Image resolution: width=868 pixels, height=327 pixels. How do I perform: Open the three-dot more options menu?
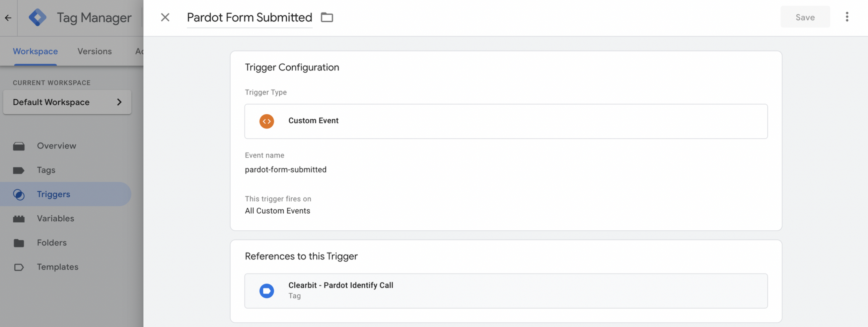coord(846,17)
